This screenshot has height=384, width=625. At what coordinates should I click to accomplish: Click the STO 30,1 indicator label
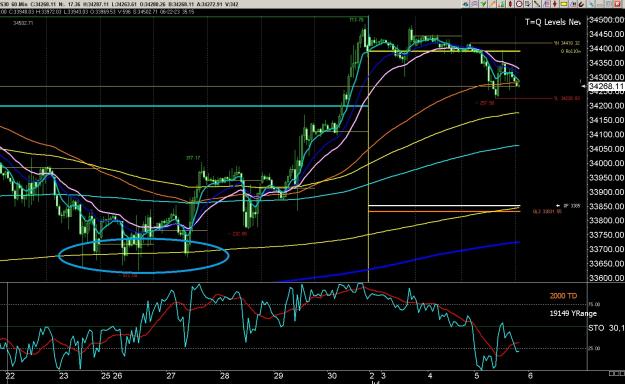coord(606,328)
